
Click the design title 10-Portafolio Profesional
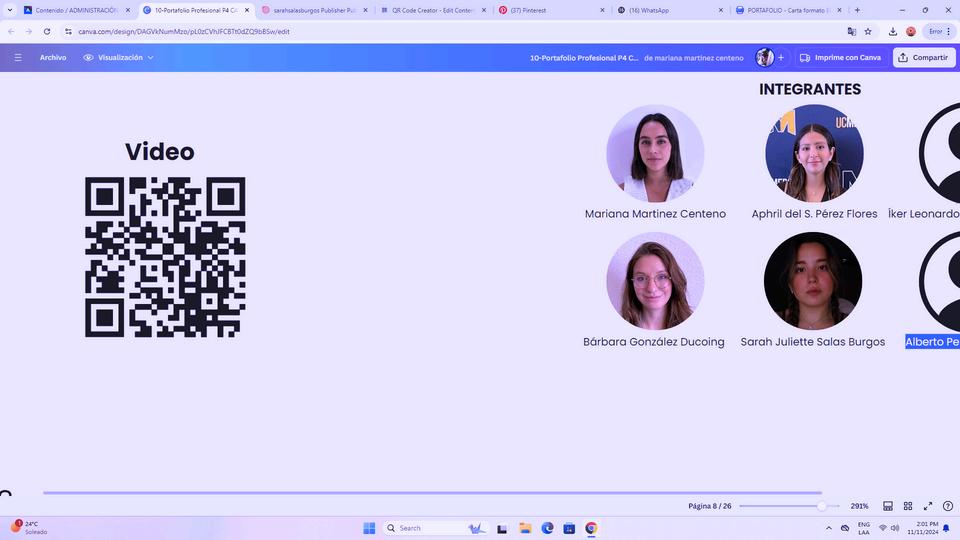point(584,58)
